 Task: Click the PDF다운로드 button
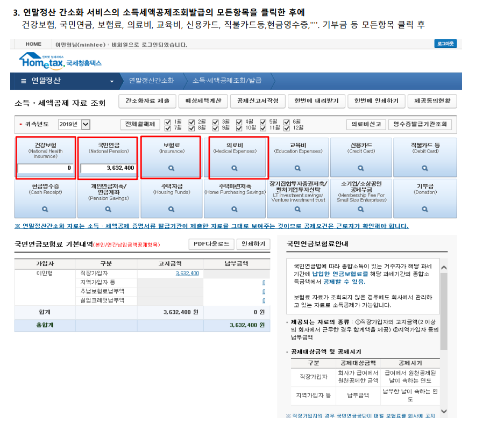tap(211, 244)
